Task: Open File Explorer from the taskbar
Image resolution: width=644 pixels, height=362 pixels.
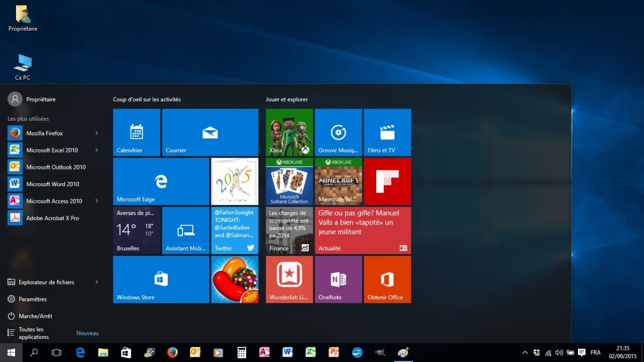Action: [103, 352]
